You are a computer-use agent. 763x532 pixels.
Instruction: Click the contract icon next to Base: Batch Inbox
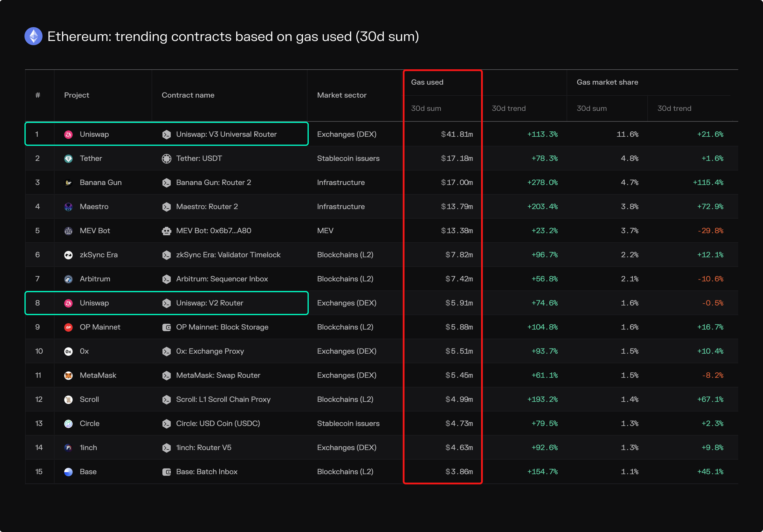pos(167,472)
